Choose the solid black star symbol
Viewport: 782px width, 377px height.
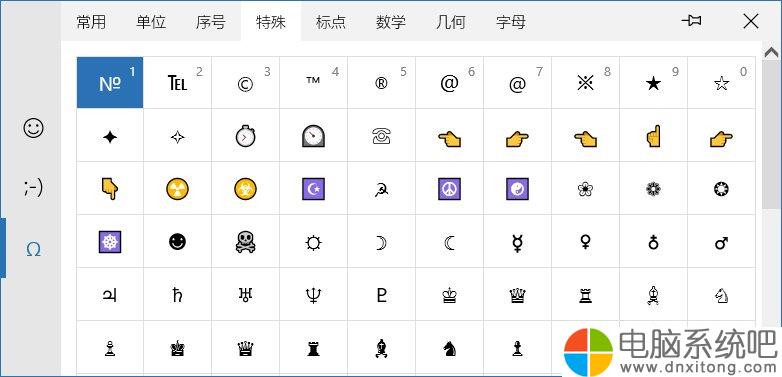653,84
